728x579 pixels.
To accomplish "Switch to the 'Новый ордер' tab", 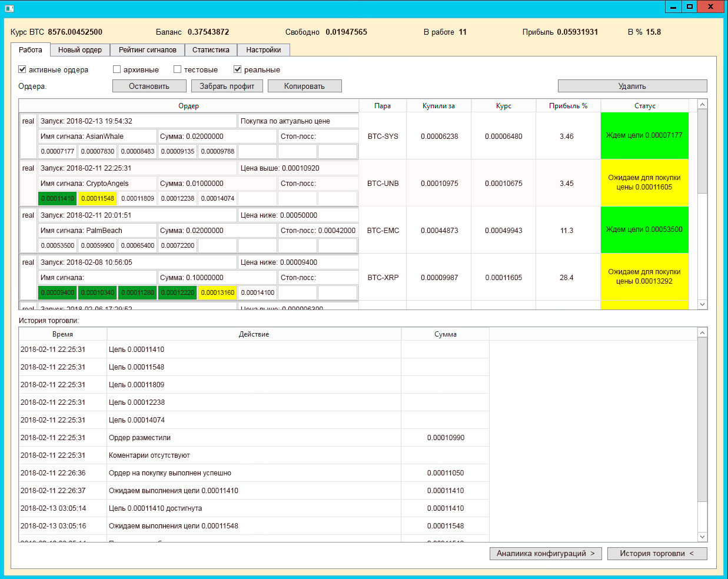I will 80,50.
